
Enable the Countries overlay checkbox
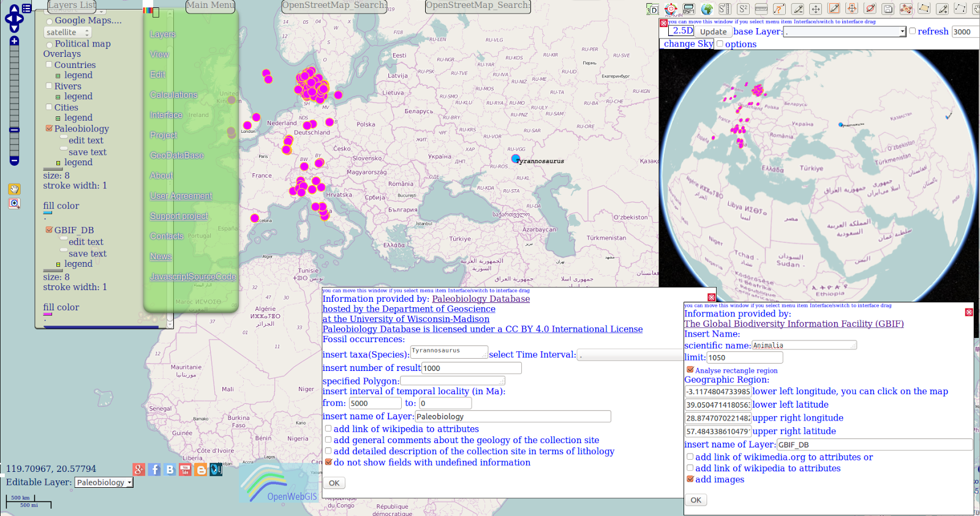click(50, 64)
